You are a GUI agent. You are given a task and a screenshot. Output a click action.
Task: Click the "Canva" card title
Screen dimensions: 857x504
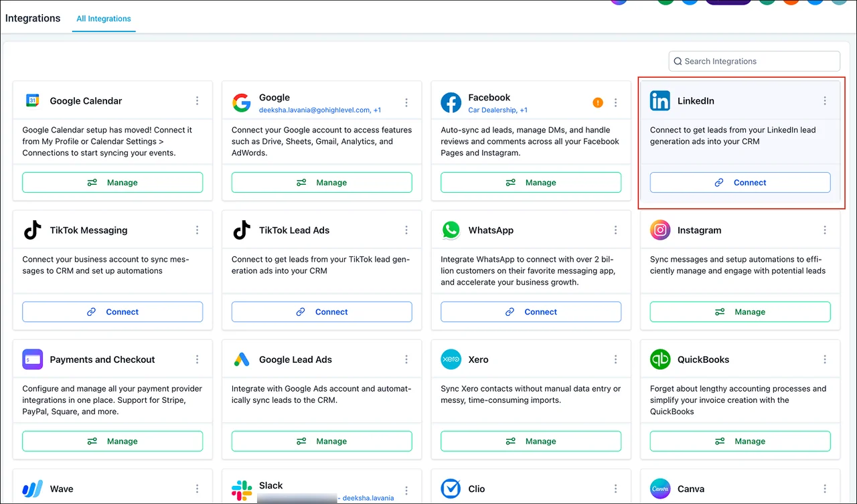point(691,489)
